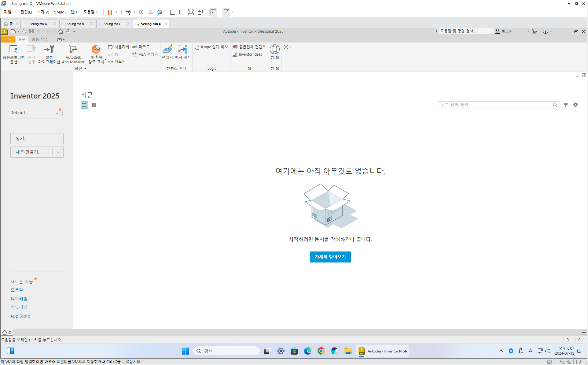Open Application Options (응용프로그램 옵션)
Image resolution: width=588 pixels, height=365 pixels.
tap(13, 54)
